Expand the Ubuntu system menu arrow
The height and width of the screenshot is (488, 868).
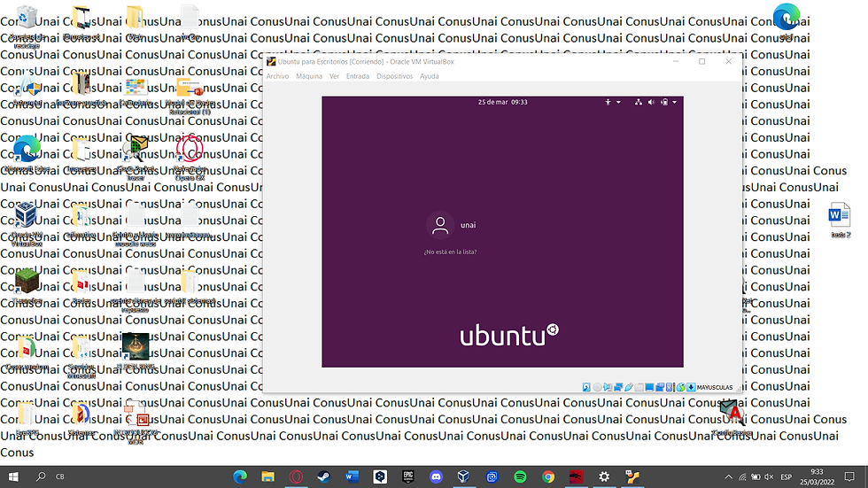(674, 103)
